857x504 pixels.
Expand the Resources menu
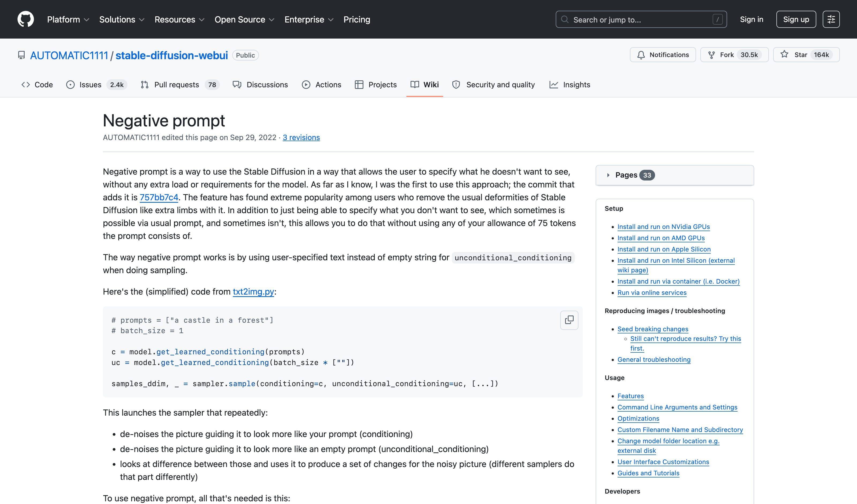coord(179,19)
